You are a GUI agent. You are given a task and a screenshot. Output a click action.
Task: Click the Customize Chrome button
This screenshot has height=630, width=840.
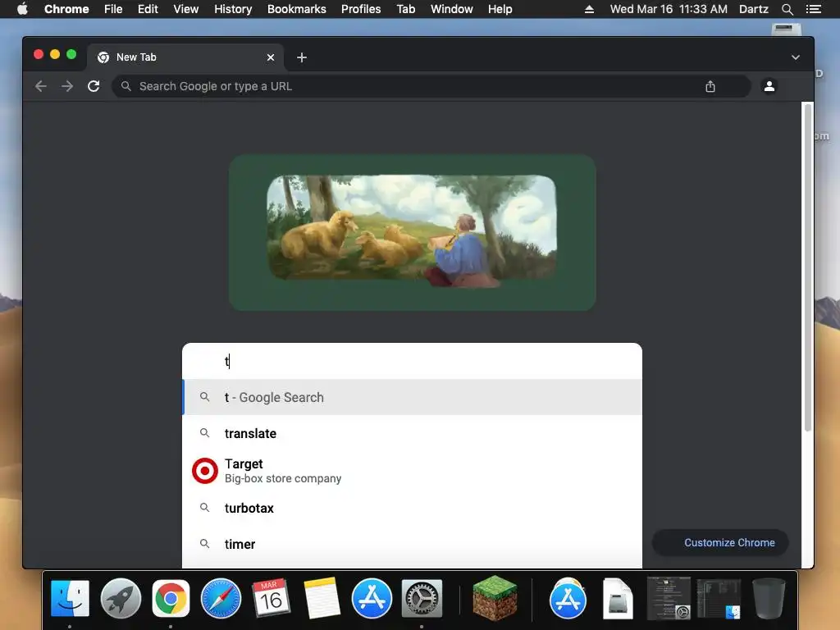720,543
